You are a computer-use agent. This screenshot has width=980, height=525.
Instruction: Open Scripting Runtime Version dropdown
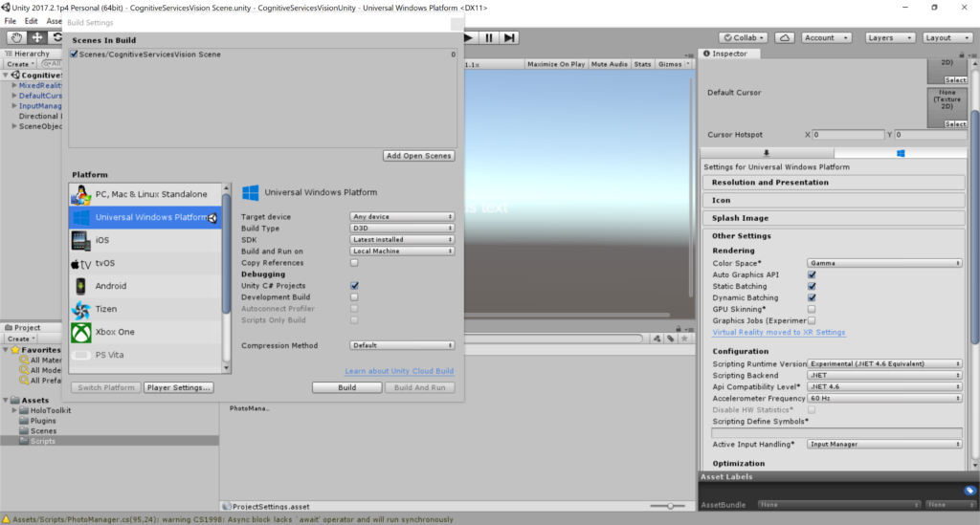[884, 364]
